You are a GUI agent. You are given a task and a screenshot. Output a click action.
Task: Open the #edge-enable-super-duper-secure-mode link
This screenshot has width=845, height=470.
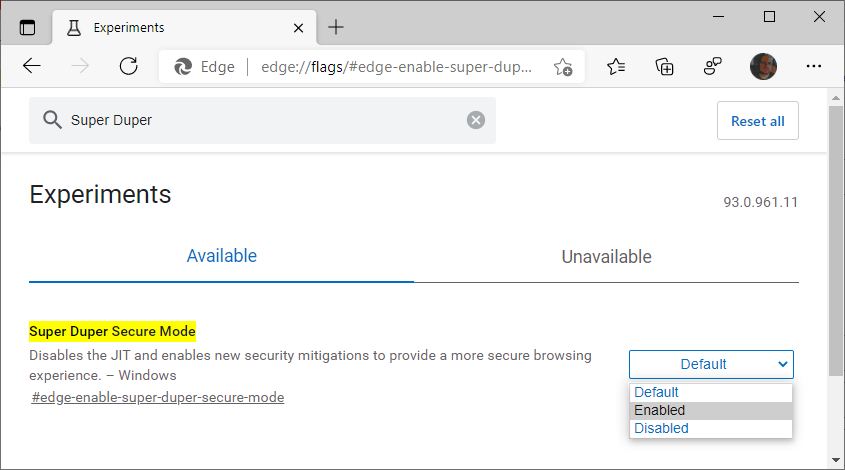(x=158, y=397)
